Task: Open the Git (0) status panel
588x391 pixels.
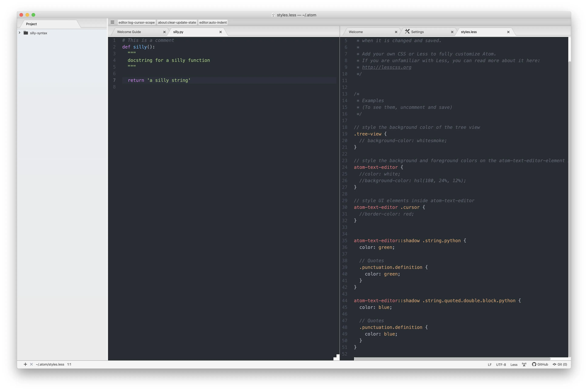Action: (x=560, y=364)
